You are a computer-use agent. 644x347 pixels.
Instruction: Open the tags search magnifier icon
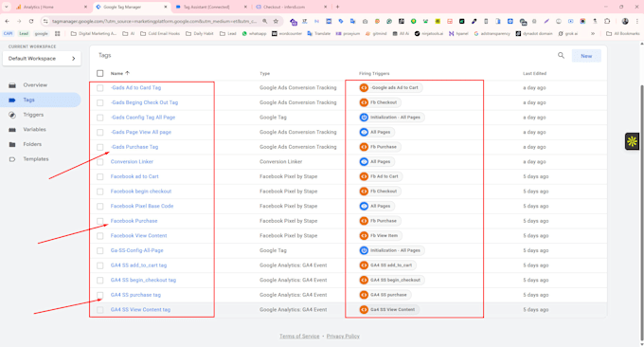pyautogui.click(x=561, y=56)
